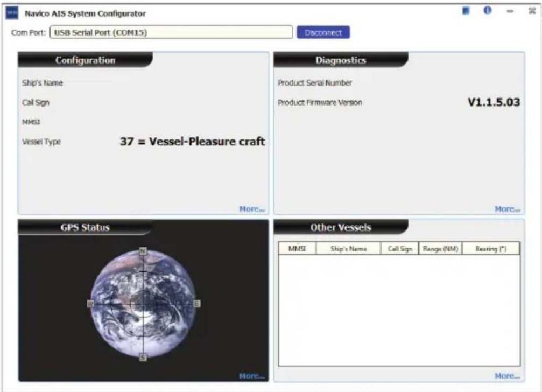Click the Ship's Name label
Image resolution: width=542 pixels, height=392 pixels.
43,83
